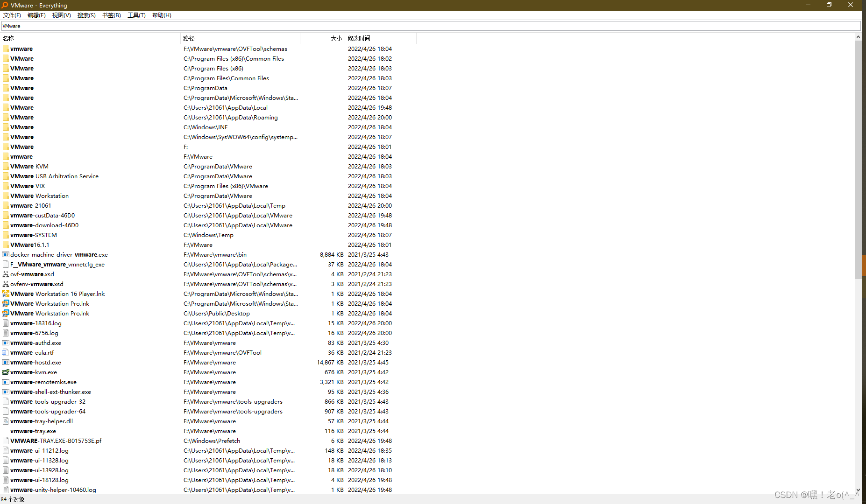Select the vmware-21061 folder icon

6,206
